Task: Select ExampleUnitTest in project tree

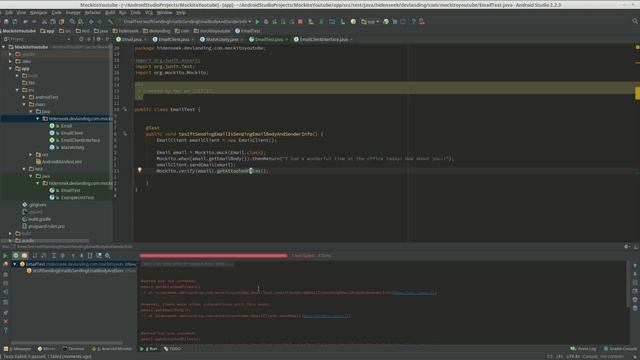Action: 77,198
